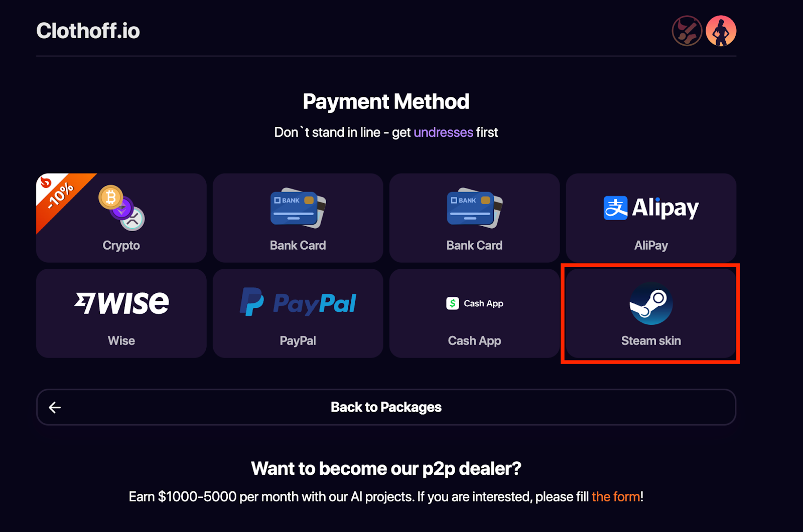Select the Bank Card icon beside AliPay
The image size is (803, 532).
click(x=475, y=209)
